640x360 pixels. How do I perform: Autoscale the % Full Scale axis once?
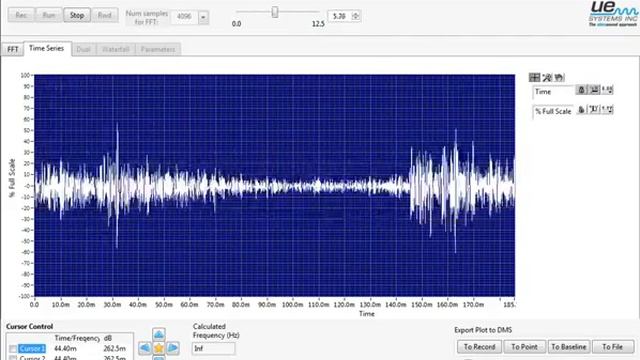click(x=594, y=109)
